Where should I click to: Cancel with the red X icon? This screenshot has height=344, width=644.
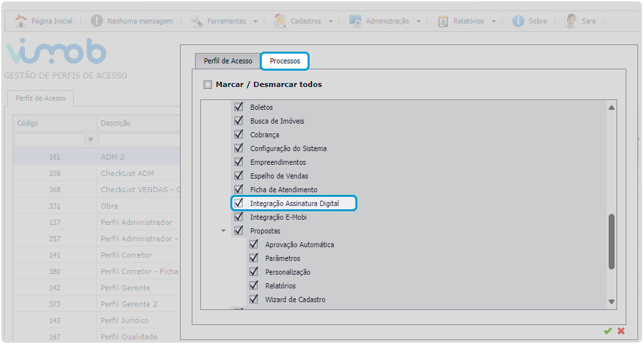(x=621, y=330)
